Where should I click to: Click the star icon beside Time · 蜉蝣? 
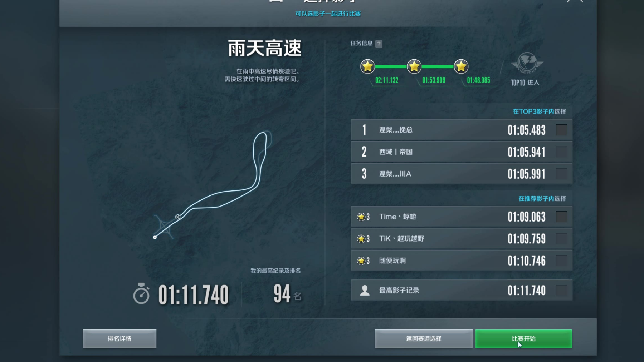(x=361, y=217)
